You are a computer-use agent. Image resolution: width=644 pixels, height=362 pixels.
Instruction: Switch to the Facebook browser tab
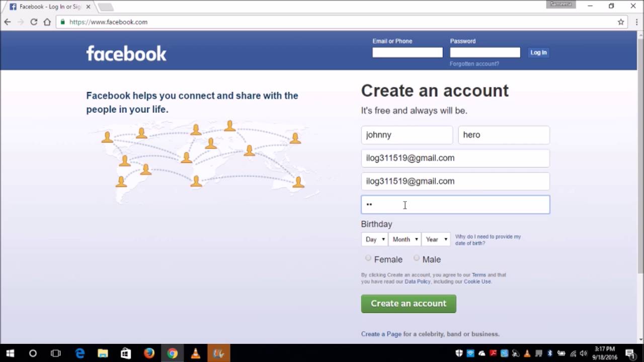click(48, 7)
